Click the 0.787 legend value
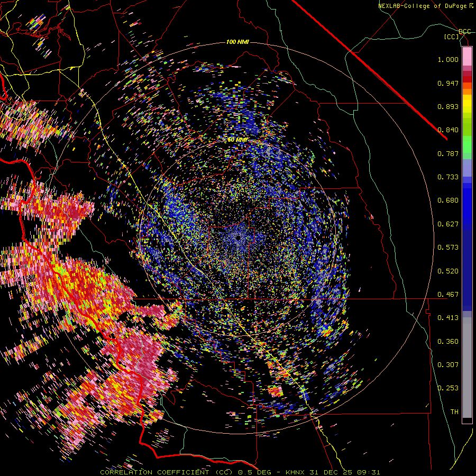 point(448,153)
